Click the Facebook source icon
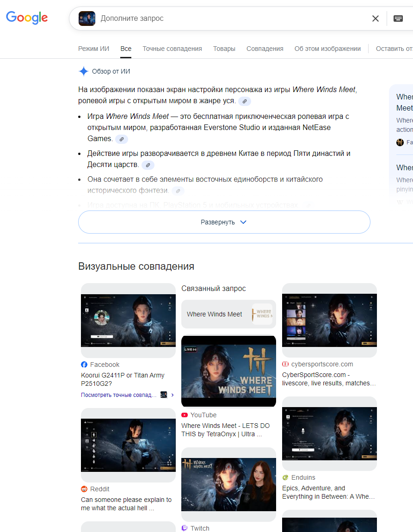 84,365
